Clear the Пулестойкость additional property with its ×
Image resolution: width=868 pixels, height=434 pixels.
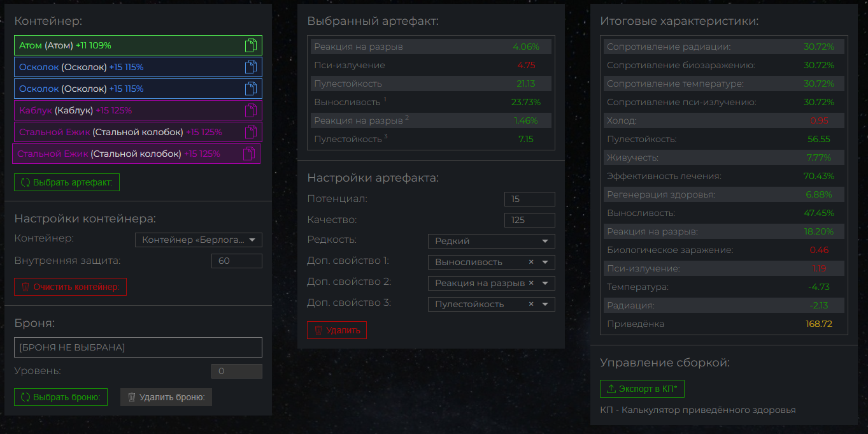(x=531, y=304)
